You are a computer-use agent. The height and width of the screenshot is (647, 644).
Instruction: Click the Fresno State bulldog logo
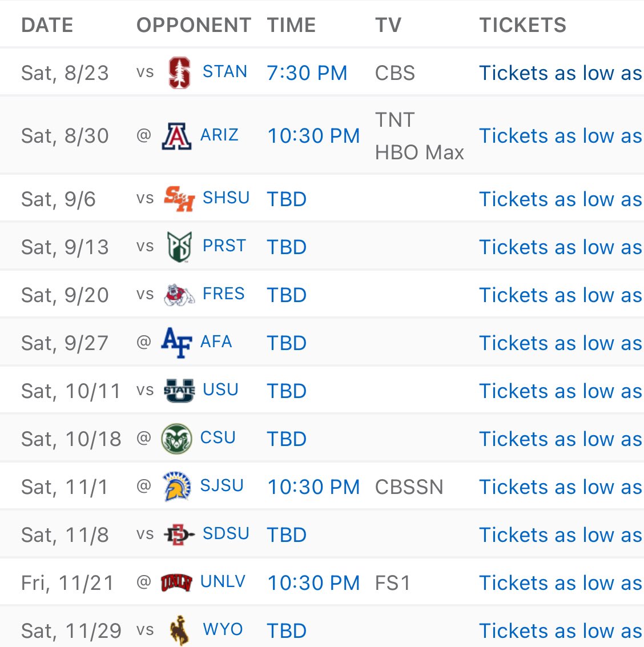(179, 295)
